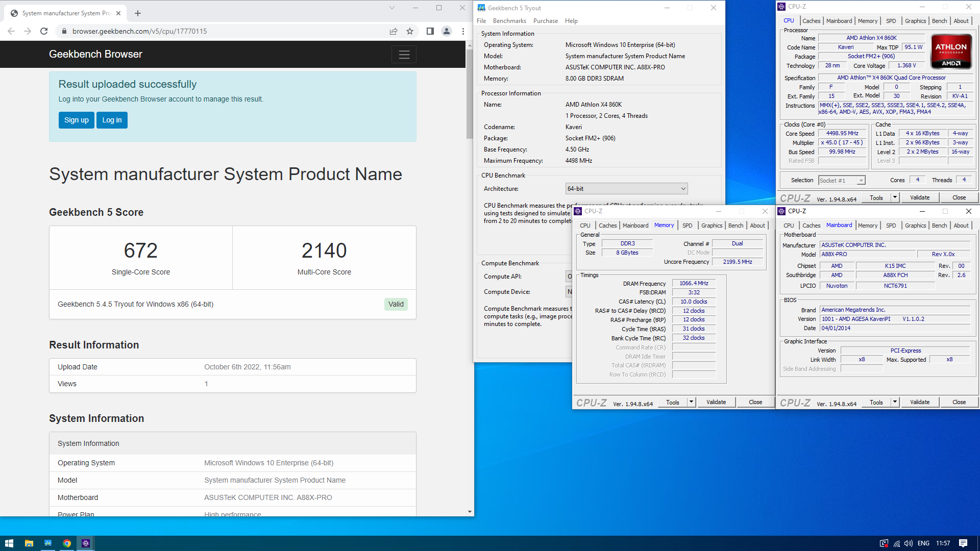
Task: Click ENG language indicator in tray
Action: pos(923,543)
